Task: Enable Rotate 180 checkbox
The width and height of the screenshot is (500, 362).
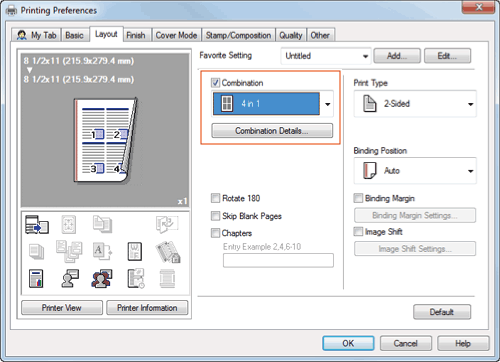Action: pos(215,198)
